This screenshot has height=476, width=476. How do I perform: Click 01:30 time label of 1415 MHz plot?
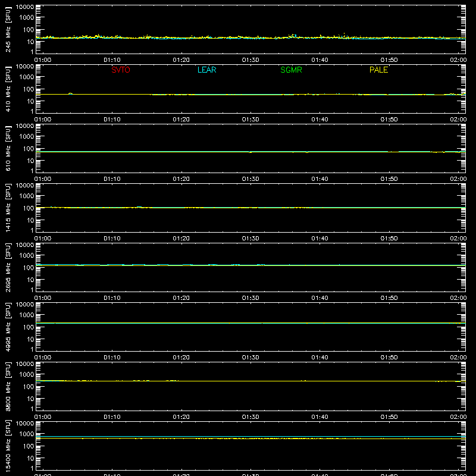tap(250, 239)
